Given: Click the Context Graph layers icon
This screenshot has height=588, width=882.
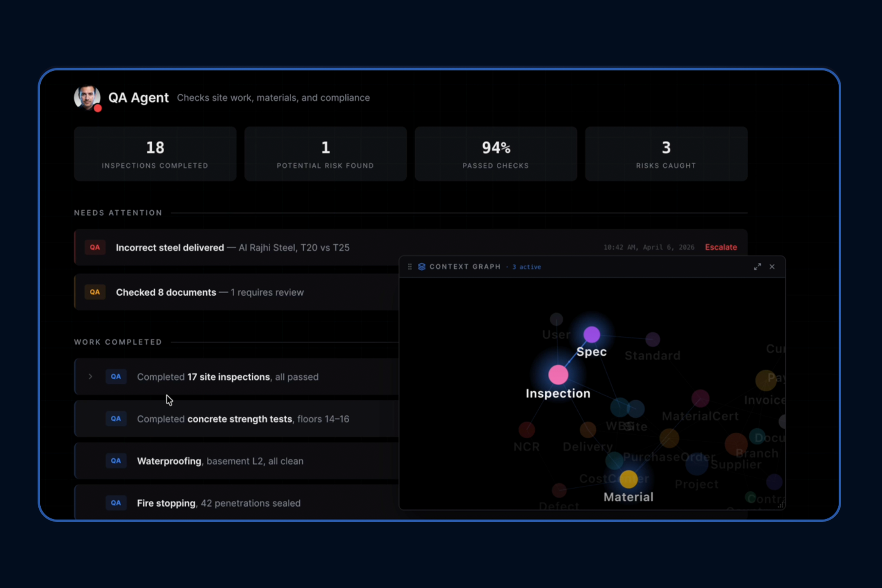Looking at the screenshot, I should click(x=422, y=267).
